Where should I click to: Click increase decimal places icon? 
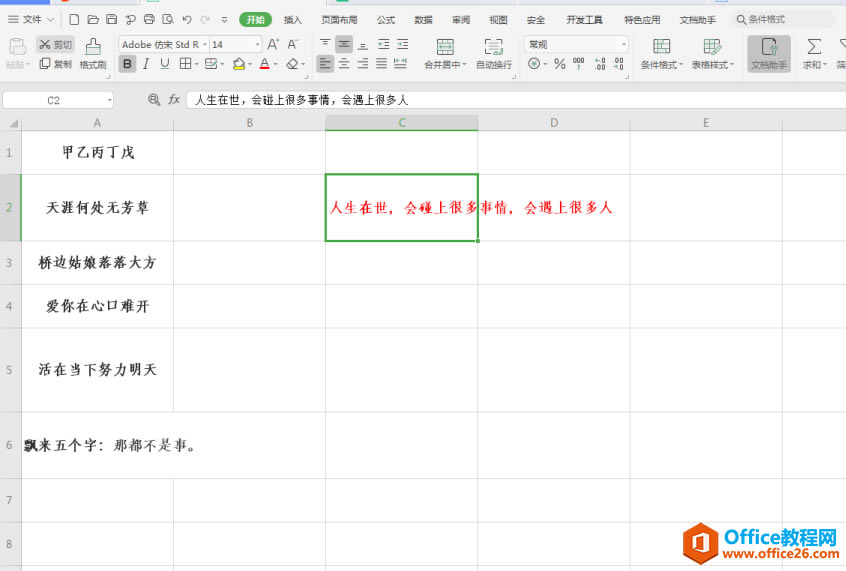click(600, 64)
